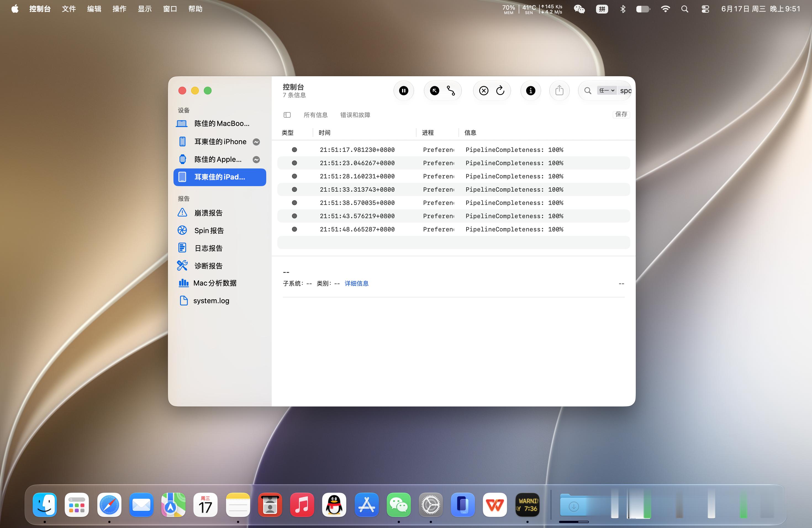
Task: Open App Store from the Dock
Action: [x=367, y=505]
